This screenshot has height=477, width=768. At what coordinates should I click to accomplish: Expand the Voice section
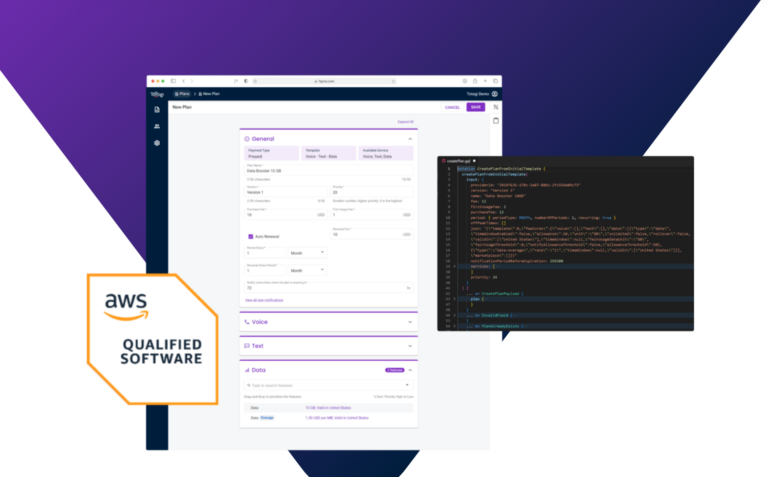[410, 322]
